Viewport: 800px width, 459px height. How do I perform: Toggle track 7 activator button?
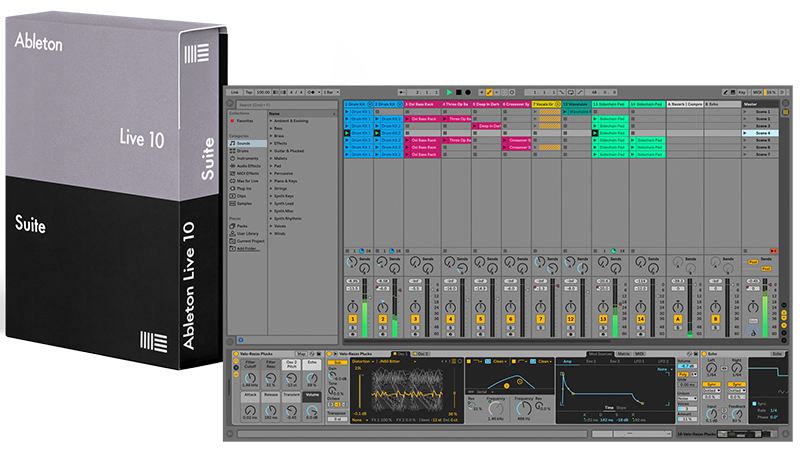540,319
